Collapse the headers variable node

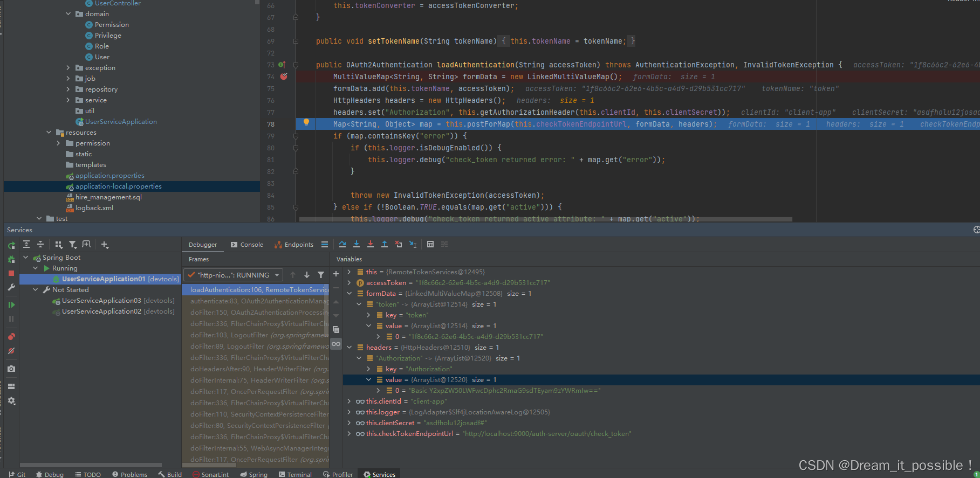349,348
